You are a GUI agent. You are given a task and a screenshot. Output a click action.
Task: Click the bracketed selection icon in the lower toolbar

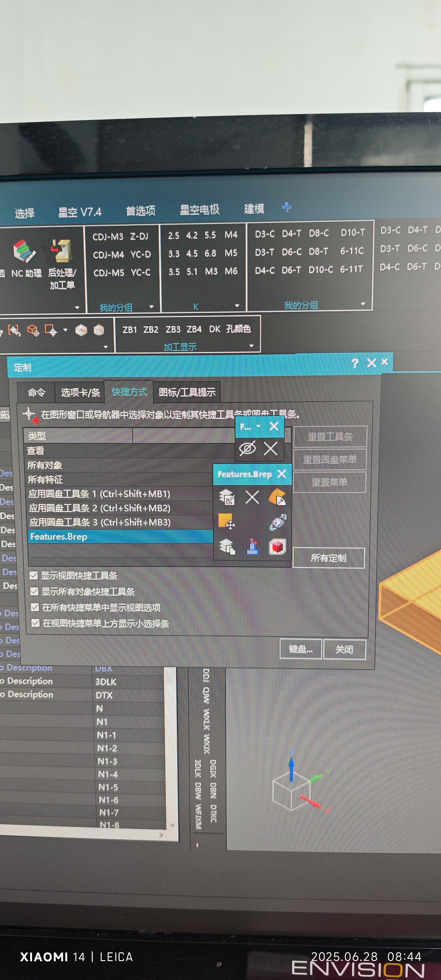click(x=14, y=330)
